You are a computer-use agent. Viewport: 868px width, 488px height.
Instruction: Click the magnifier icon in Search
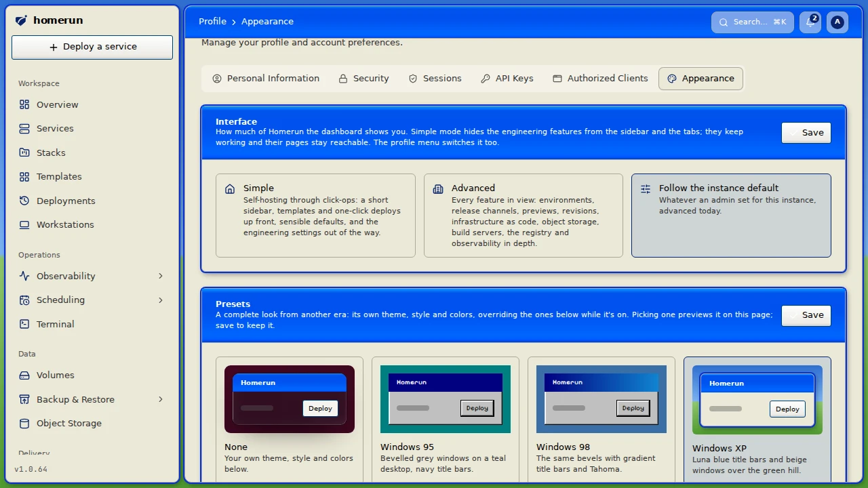(x=724, y=22)
